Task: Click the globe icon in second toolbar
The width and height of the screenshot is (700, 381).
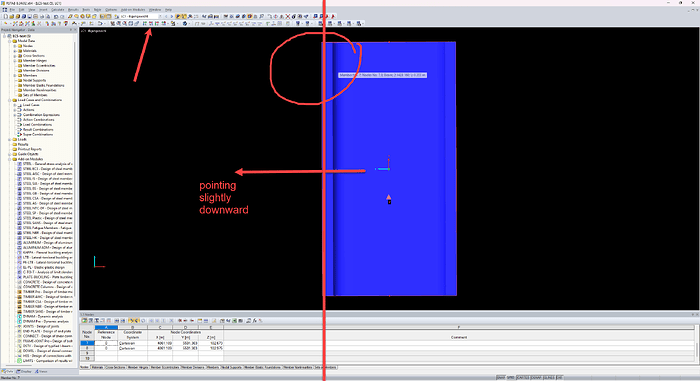Action: 185,23
